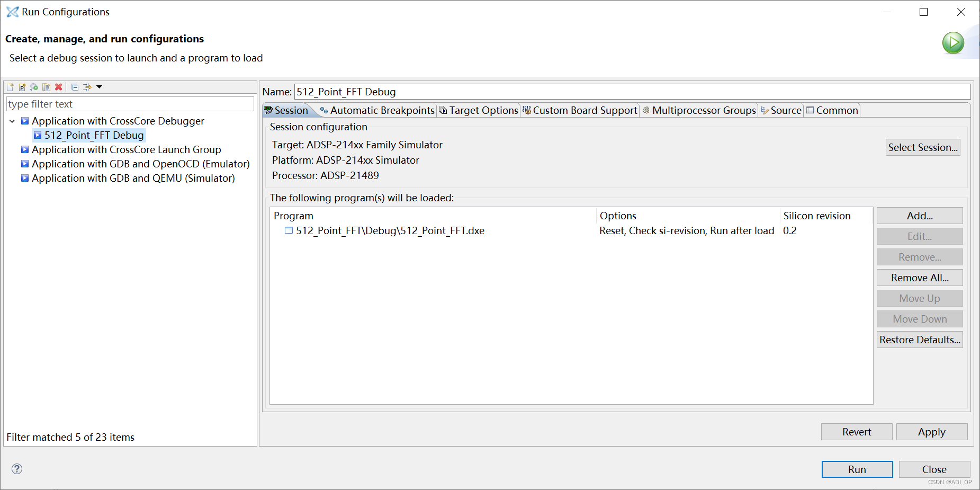Viewport: 980px width, 490px height.
Task: Click the Run Configurations title bar icon
Action: point(12,12)
